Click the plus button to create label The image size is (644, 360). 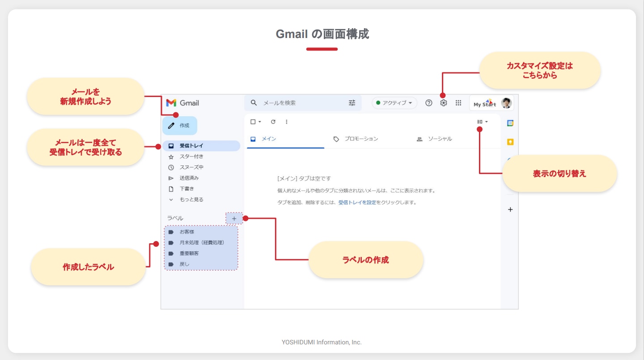[234, 218]
